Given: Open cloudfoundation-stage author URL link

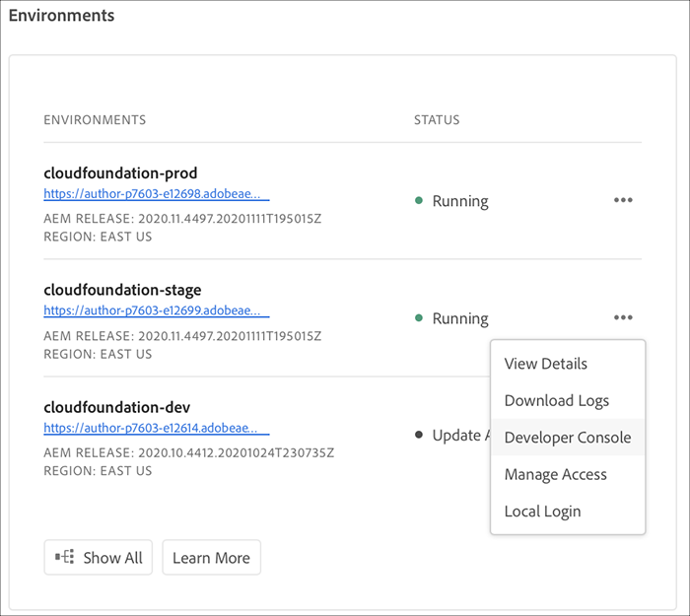Looking at the screenshot, I should point(156,311).
